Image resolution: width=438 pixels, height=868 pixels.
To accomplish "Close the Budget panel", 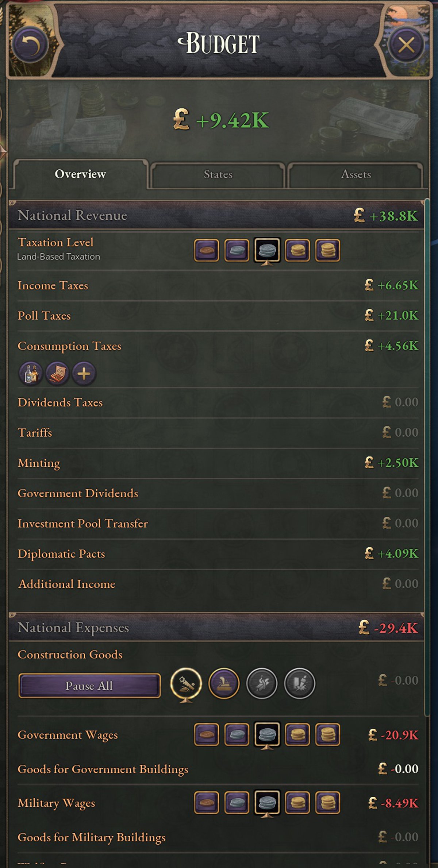I will click(x=406, y=45).
